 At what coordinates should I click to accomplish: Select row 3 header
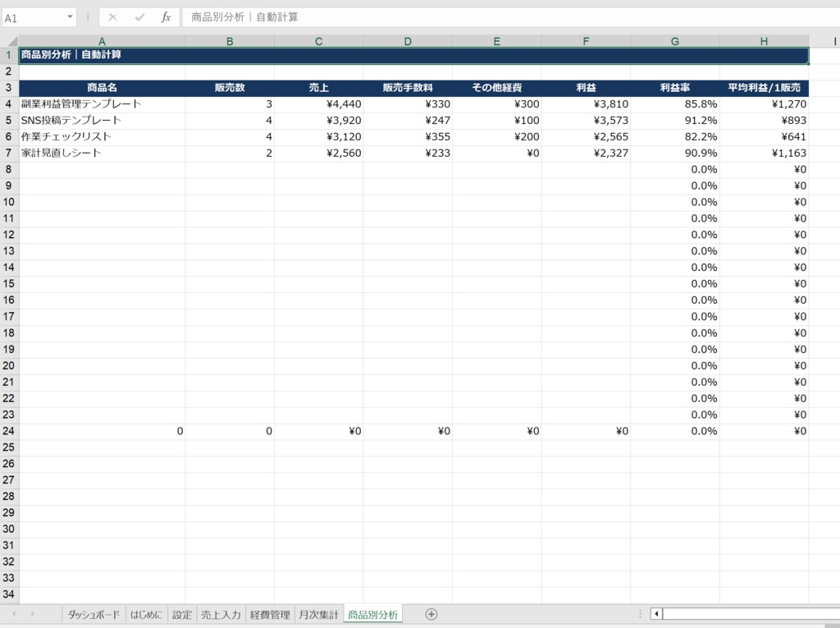click(x=8, y=87)
